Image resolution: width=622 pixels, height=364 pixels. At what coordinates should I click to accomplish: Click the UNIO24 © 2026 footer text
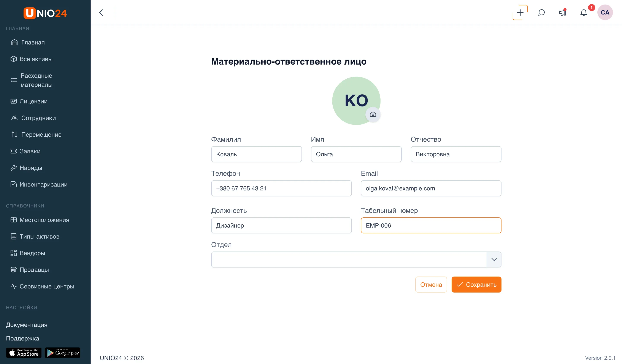(122, 358)
